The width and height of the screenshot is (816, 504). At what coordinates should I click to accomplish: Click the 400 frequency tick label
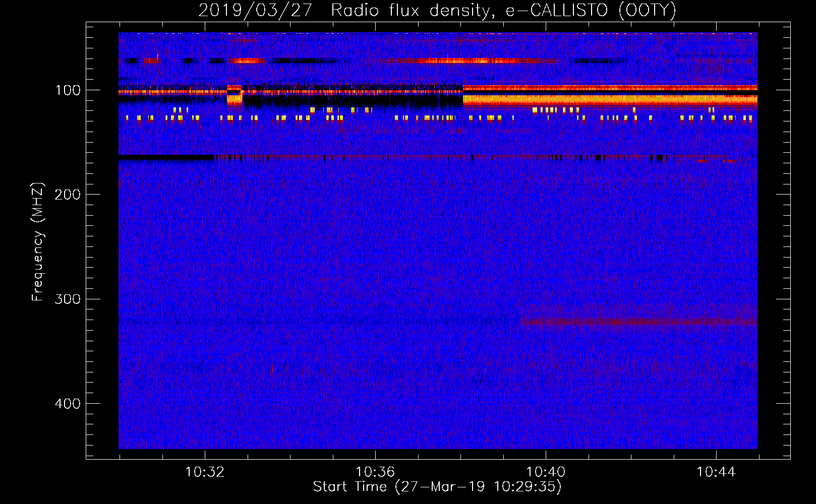(67, 404)
